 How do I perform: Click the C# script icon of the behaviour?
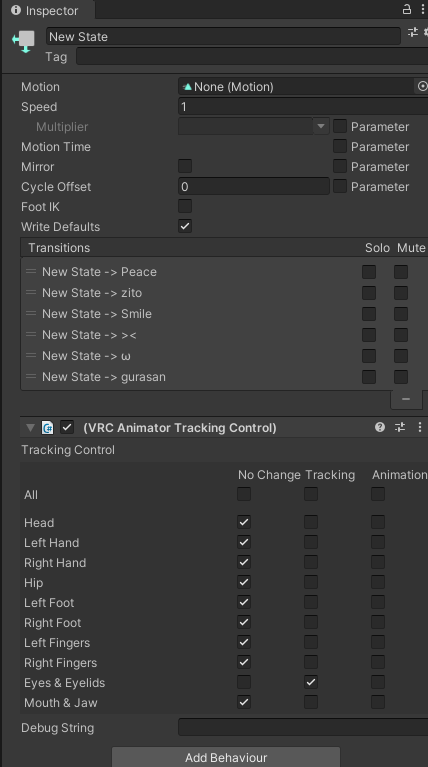(47, 428)
